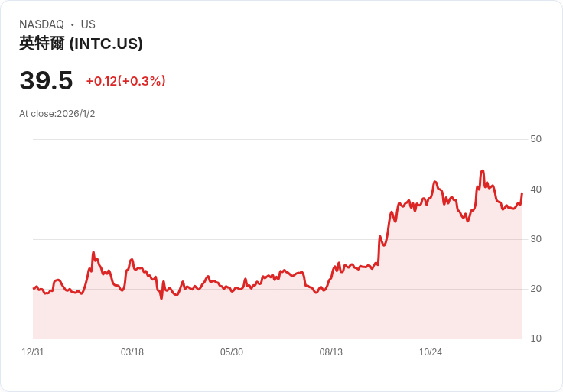Click the 英特爾 (INTC.US) stock title

tap(81, 44)
